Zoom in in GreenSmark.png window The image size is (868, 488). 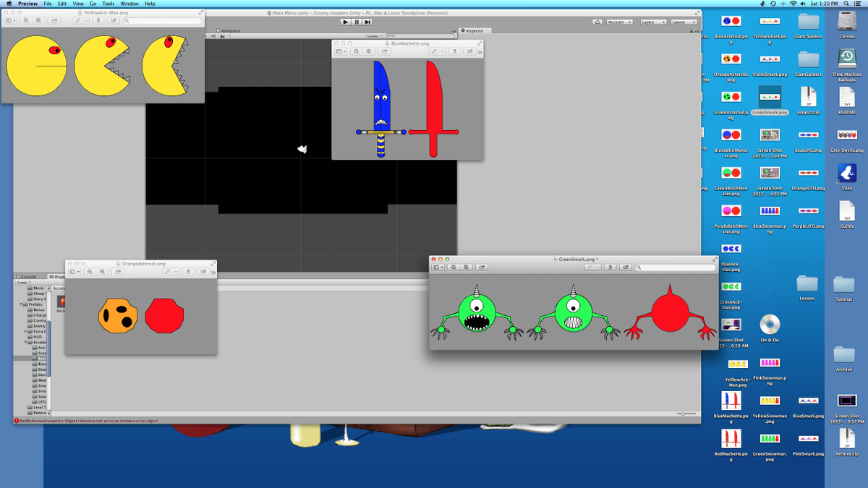(x=467, y=267)
